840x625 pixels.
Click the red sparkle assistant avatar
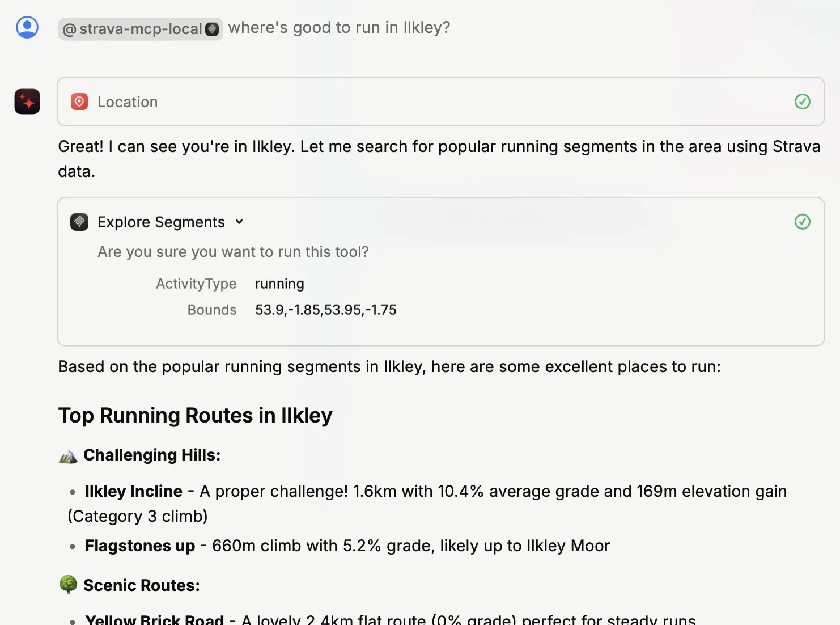click(27, 102)
